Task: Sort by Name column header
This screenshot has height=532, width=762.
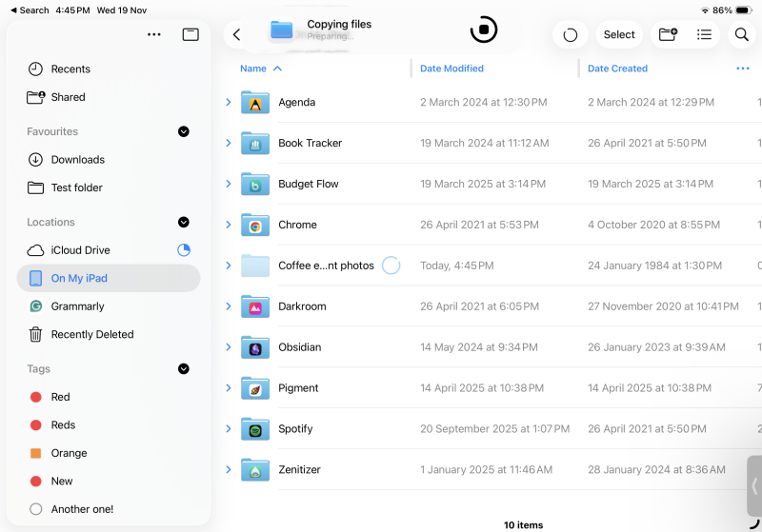Action: pos(261,69)
